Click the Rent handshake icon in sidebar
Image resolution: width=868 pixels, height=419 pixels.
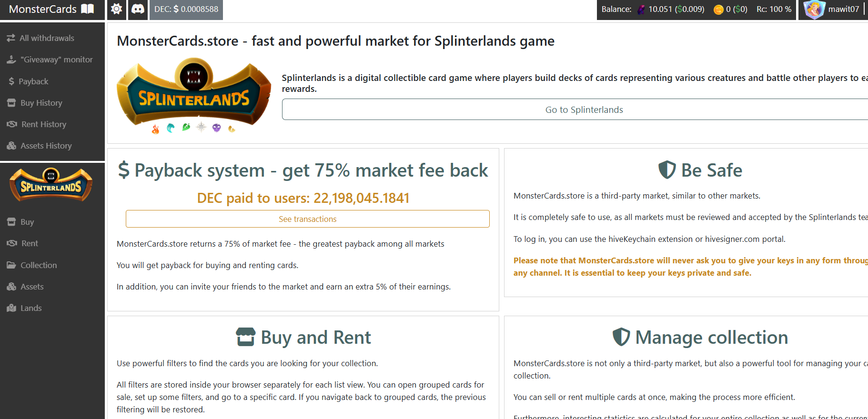12,243
